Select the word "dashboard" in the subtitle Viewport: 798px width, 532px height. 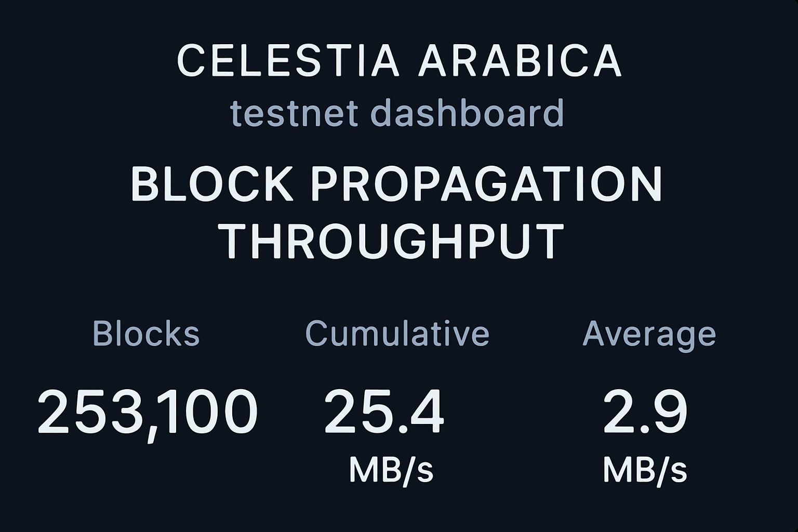(x=468, y=113)
